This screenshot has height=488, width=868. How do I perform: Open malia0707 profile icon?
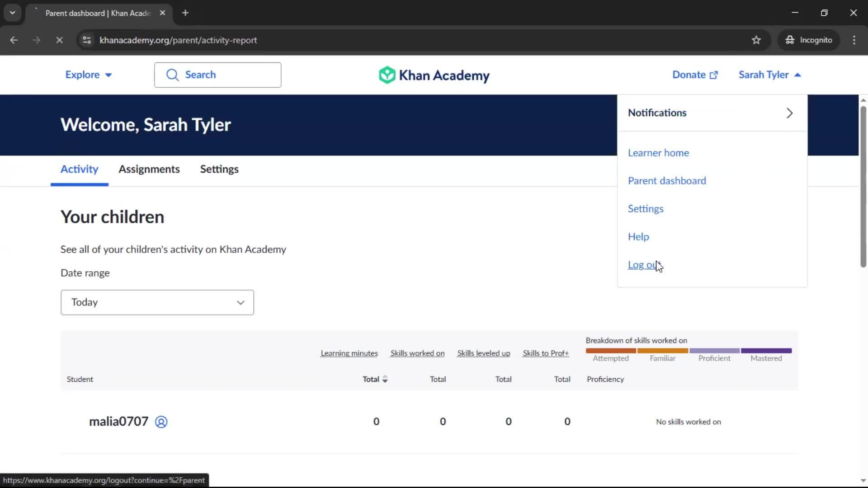(x=161, y=422)
